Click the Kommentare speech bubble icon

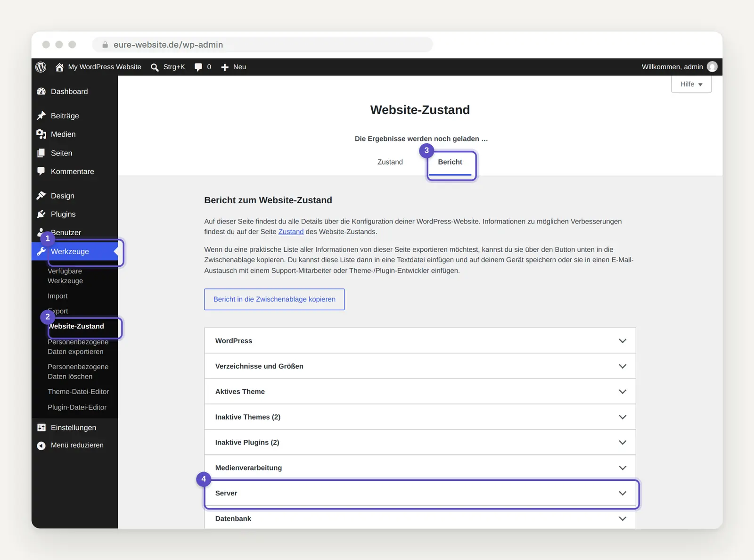coord(41,172)
